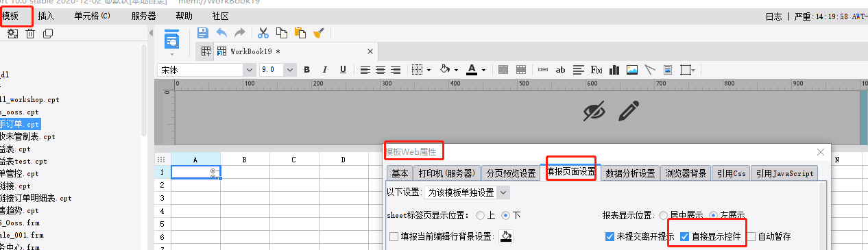Select cell A1 in the grid
The width and height of the screenshot is (868, 250).
(x=195, y=172)
